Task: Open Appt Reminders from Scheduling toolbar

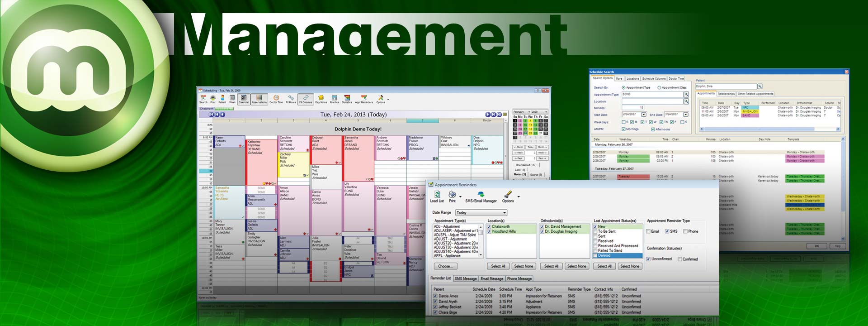Action: pos(364,99)
